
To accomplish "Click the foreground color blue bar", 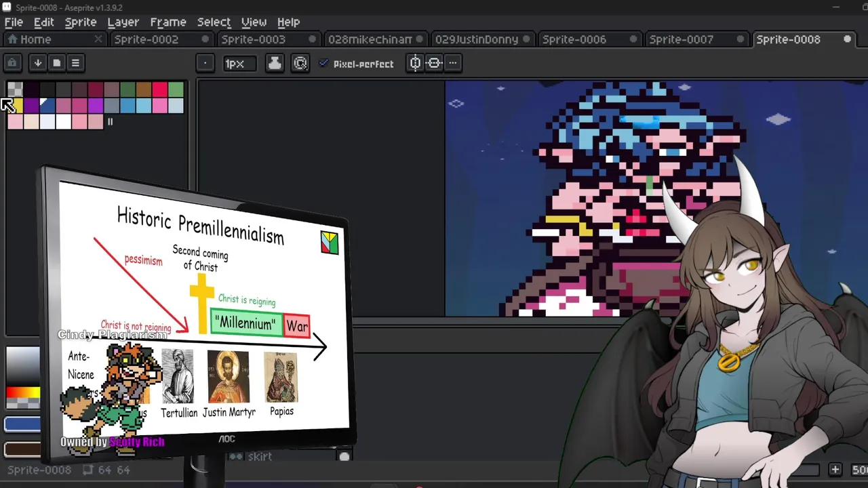I will 22,425.
